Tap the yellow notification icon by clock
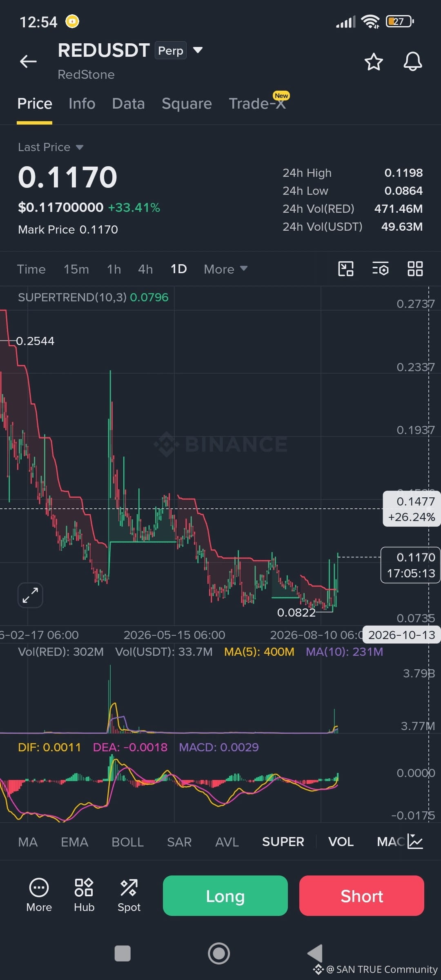The width and height of the screenshot is (441, 980). (72, 21)
